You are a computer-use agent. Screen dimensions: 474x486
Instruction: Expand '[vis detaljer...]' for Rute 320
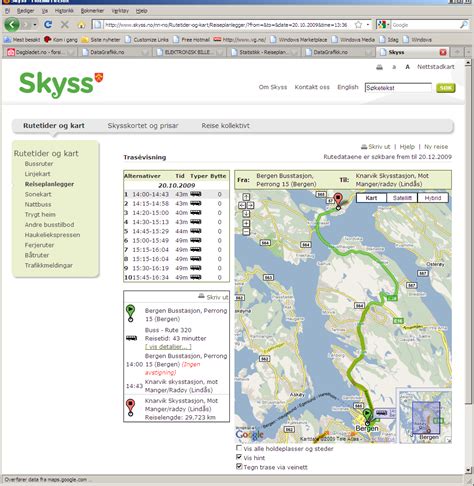tap(168, 347)
